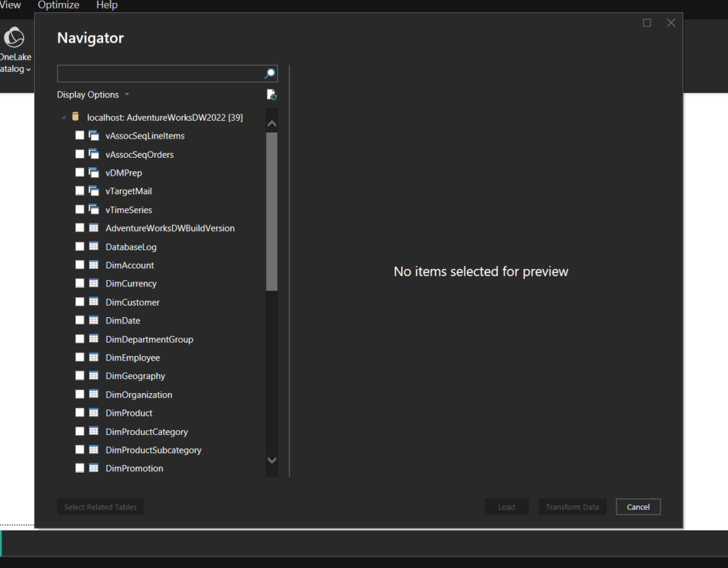Click the table icon next to DimCustomer
Screen dimensions: 728x568
point(94,301)
